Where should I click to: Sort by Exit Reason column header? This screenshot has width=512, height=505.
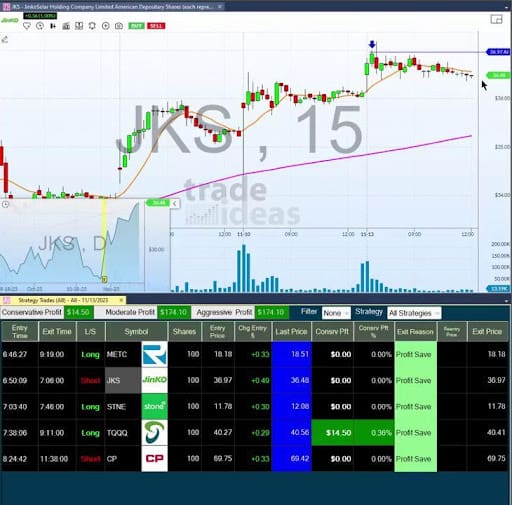click(415, 332)
